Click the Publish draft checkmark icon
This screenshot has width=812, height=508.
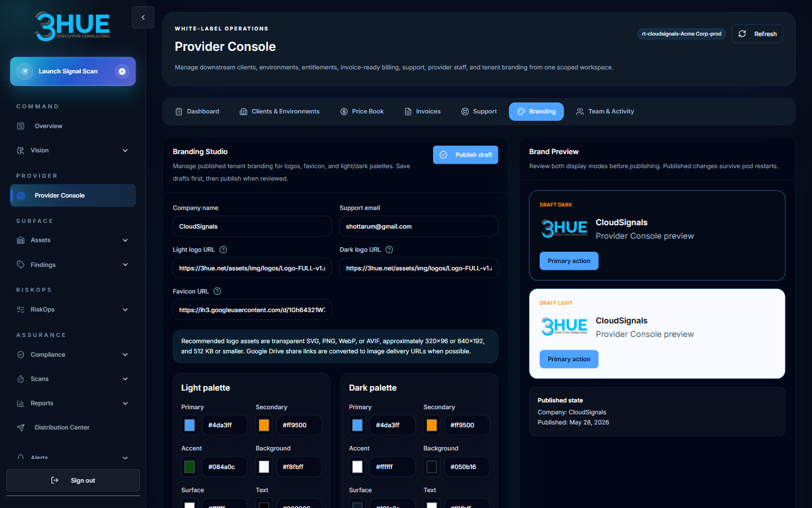click(443, 155)
